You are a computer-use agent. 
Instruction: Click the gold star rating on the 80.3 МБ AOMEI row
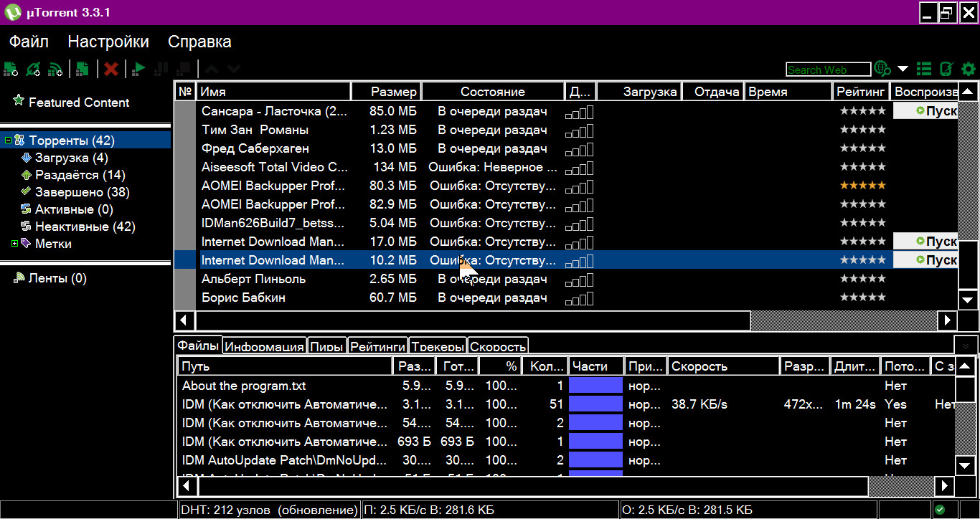pyautogui.click(x=863, y=186)
